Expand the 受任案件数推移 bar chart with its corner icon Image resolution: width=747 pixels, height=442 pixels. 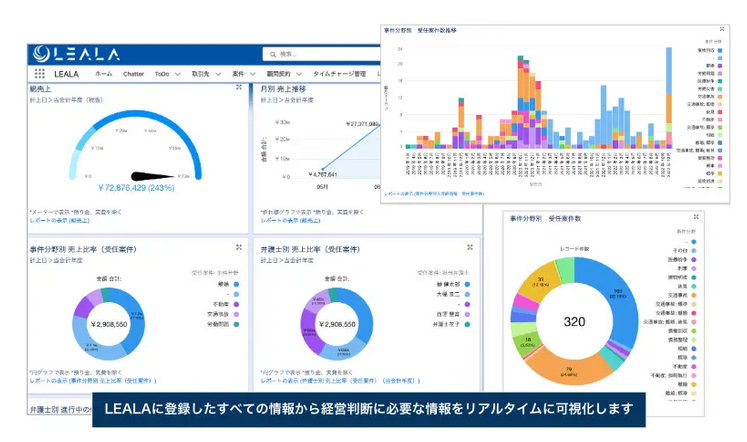[722, 29]
